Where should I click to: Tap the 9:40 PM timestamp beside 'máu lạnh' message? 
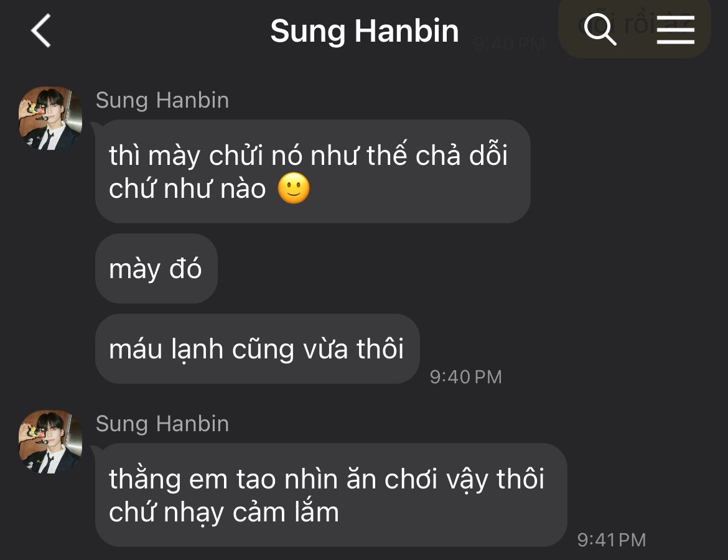coord(465,377)
